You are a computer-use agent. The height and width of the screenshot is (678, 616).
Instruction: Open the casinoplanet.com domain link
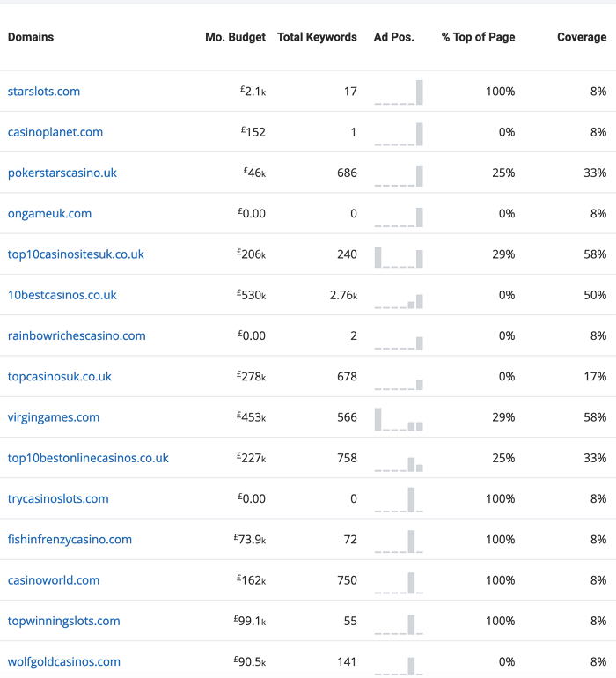pos(55,132)
